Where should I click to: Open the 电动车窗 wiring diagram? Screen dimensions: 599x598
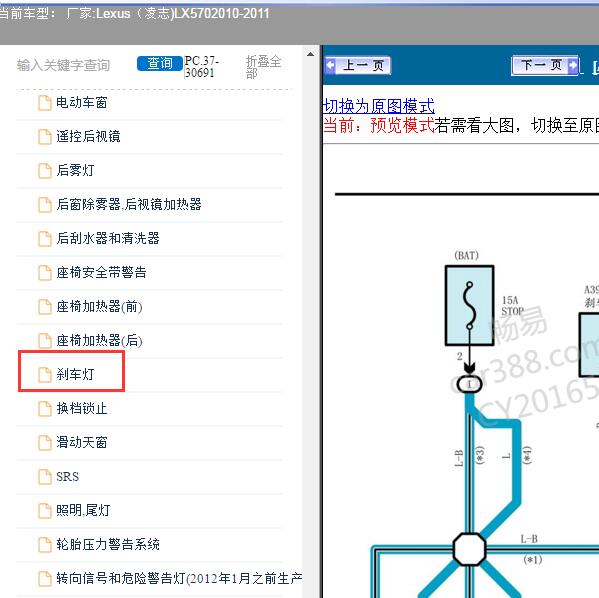click(x=82, y=102)
